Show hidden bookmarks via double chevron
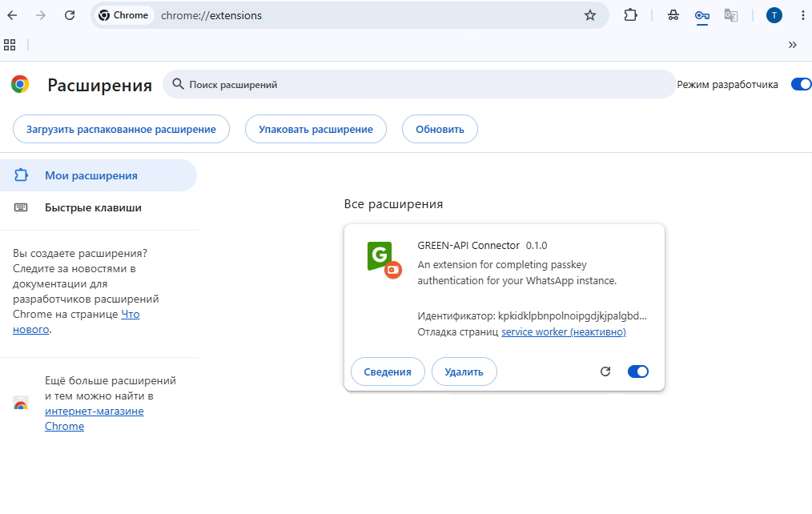This screenshot has height=514, width=812. point(792,45)
